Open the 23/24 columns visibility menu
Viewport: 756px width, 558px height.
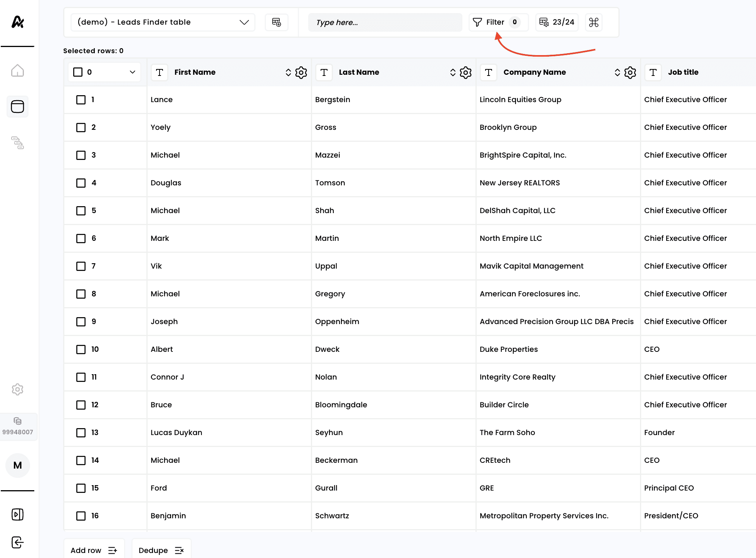557,22
